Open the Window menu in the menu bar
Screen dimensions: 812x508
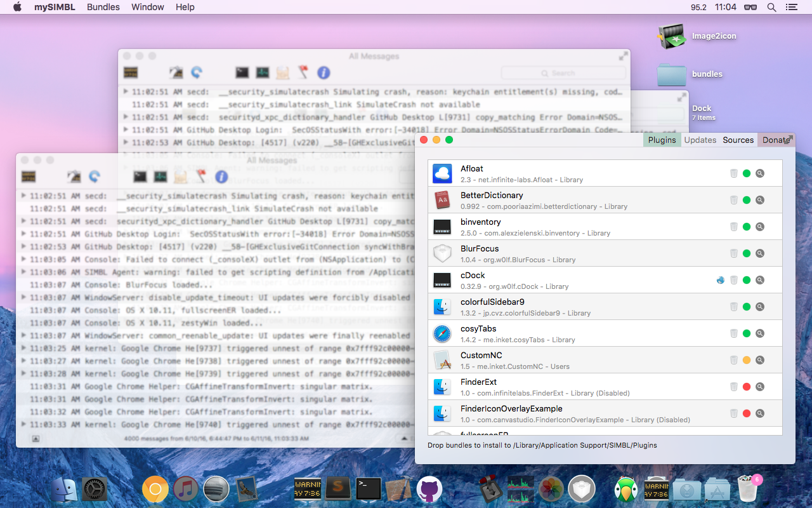point(148,7)
